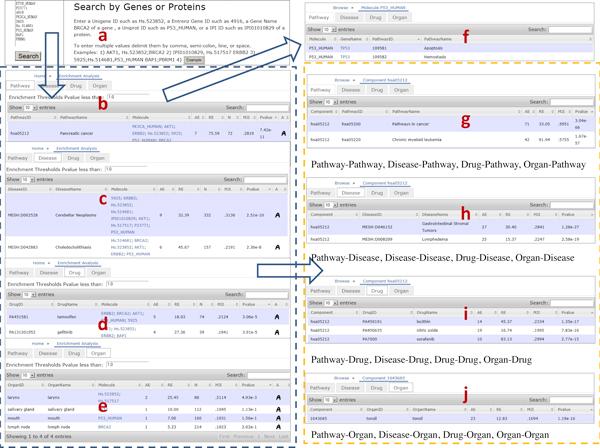Click the A icon in the tamoxifen row

click(x=277, y=317)
